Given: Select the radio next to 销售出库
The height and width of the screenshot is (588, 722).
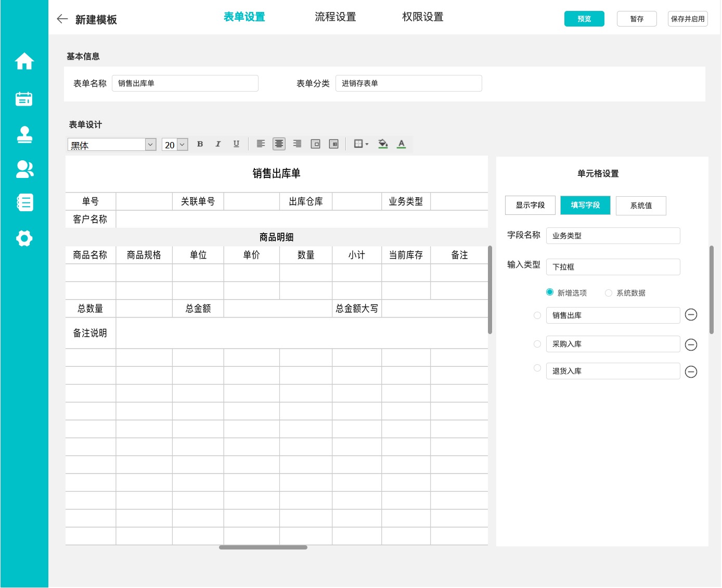Looking at the screenshot, I should pyautogui.click(x=537, y=315).
